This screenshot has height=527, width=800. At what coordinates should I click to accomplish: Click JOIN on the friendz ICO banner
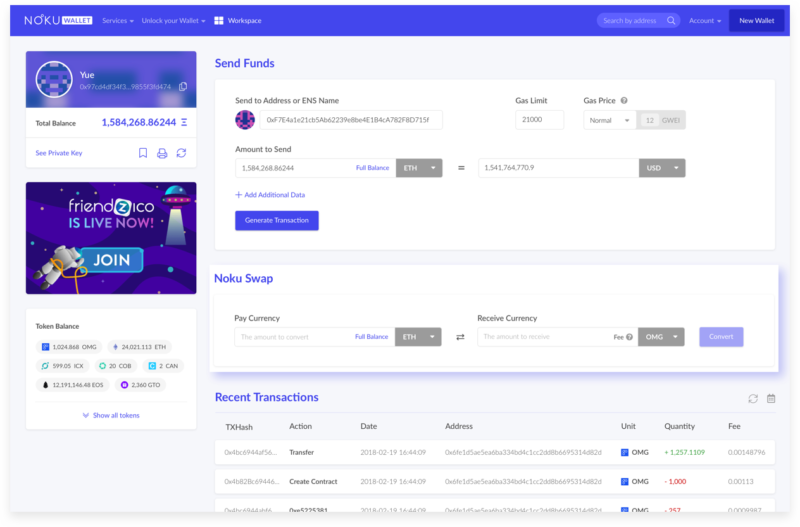coord(112,260)
